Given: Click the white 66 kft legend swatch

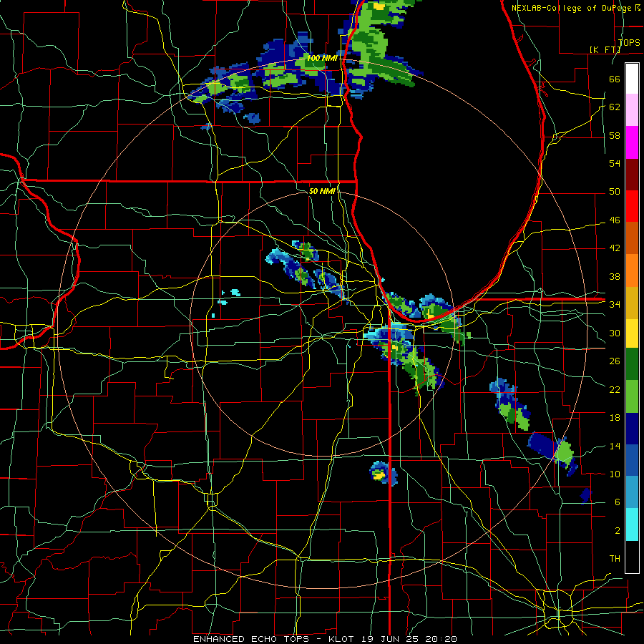Looking at the screenshot, I should point(632,79).
